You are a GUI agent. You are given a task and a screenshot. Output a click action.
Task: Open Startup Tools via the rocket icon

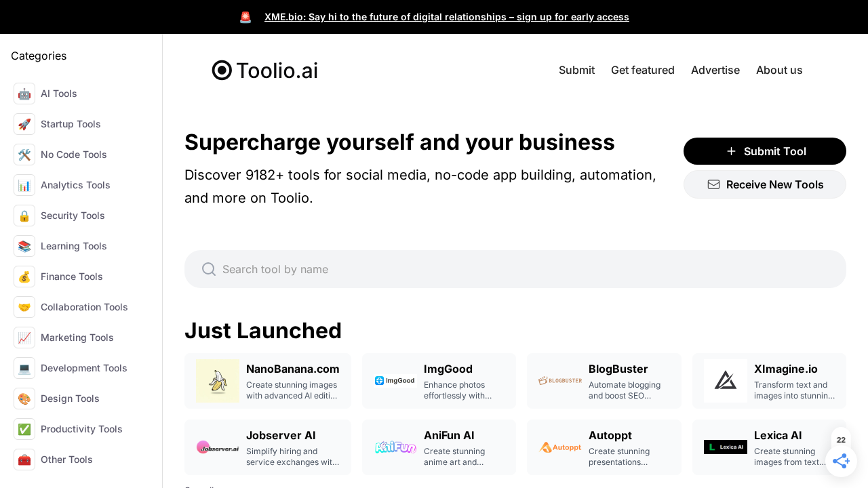pos(24,124)
